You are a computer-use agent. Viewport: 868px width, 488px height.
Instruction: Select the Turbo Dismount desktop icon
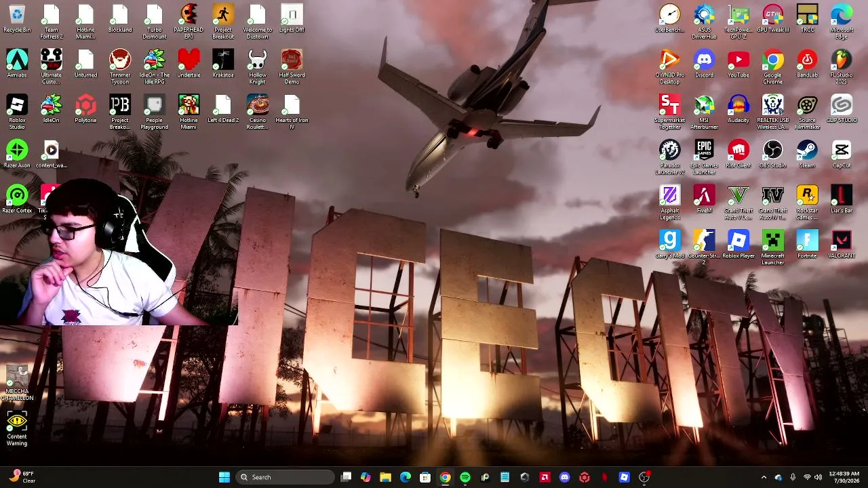(155, 22)
